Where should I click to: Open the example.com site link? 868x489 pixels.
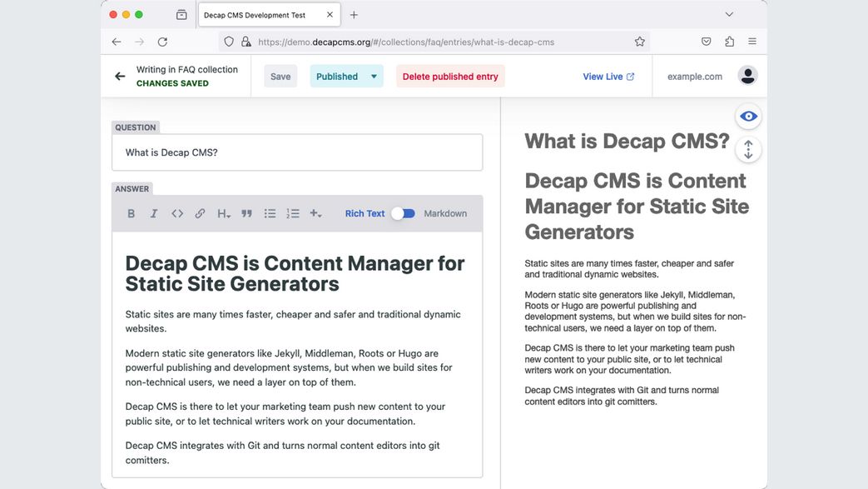point(695,77)
